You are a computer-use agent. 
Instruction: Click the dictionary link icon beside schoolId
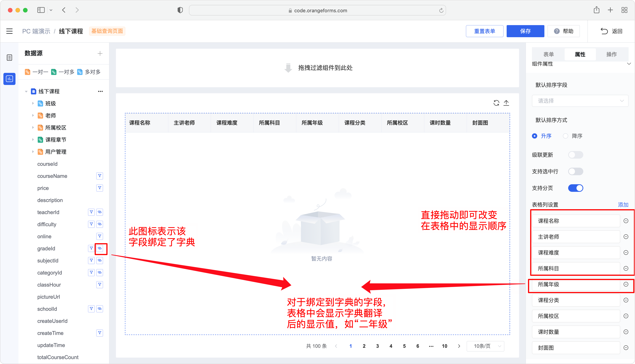pyautogui.click(x=100, y=309)
